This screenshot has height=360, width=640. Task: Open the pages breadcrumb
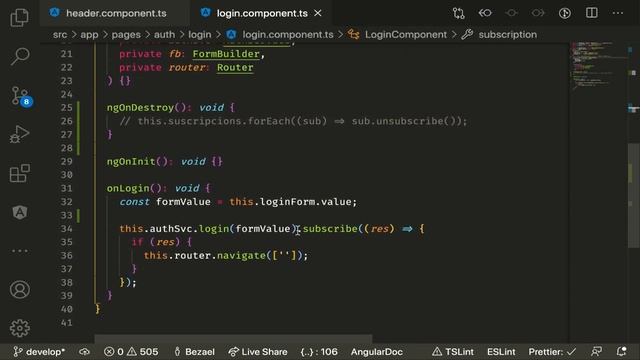126,35
